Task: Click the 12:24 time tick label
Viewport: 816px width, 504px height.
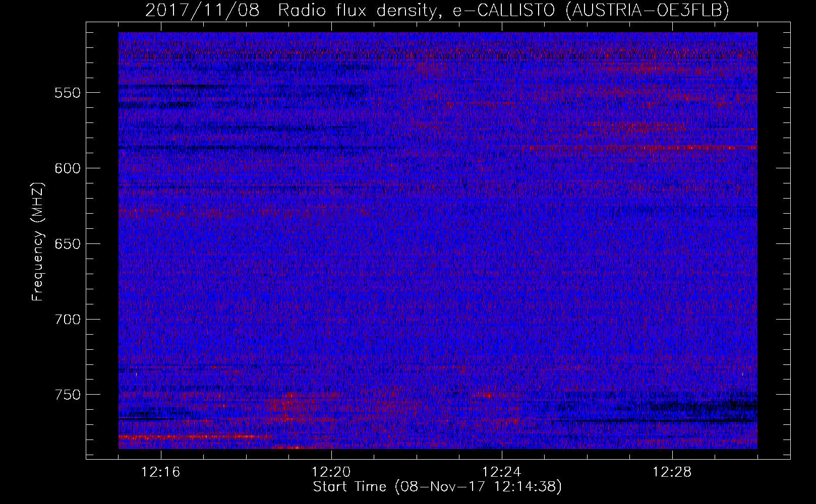Action: coord(502,472)
